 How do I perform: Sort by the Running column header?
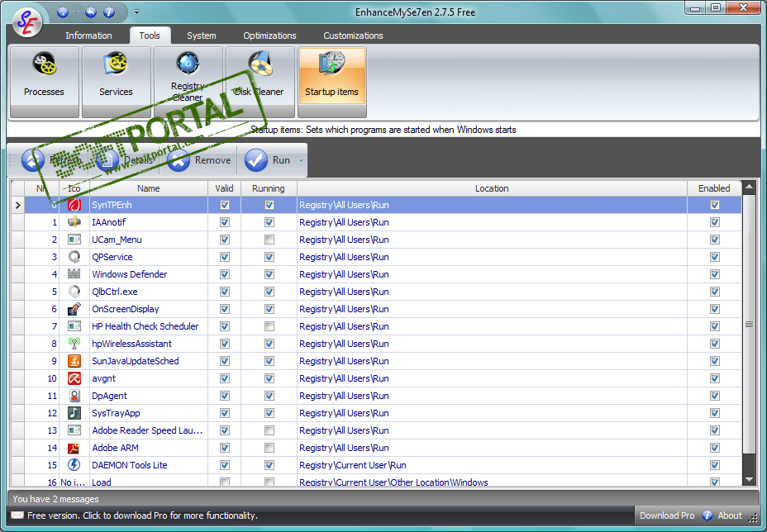pyautogui.click(x=269, y=188)
